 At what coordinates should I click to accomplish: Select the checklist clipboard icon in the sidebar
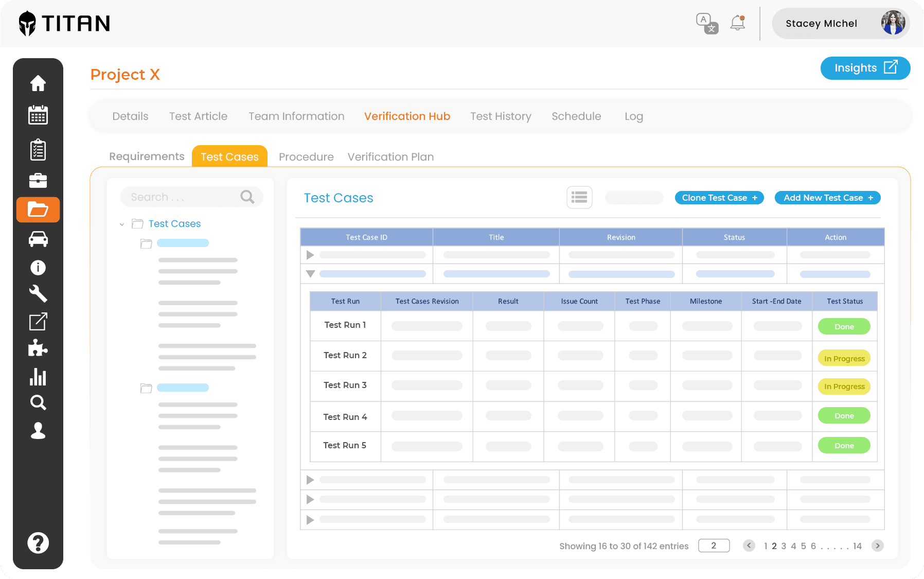tap(38, 149)
